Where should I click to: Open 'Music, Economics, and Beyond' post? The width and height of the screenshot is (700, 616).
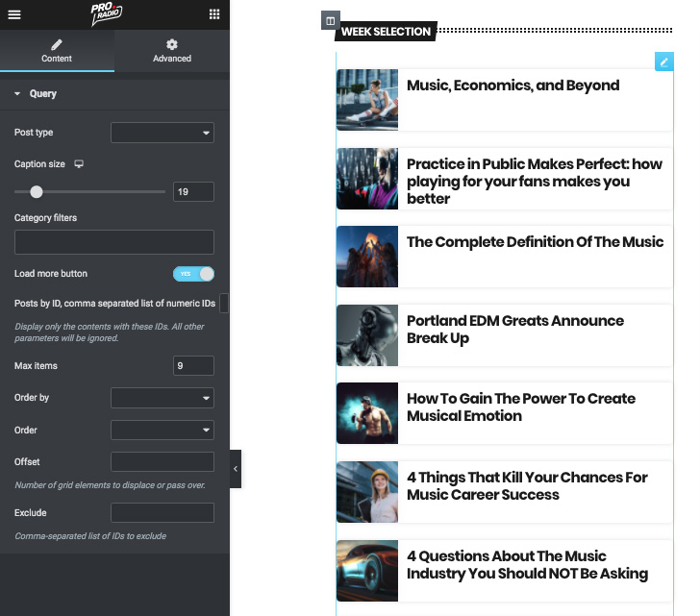pos(512,86)
